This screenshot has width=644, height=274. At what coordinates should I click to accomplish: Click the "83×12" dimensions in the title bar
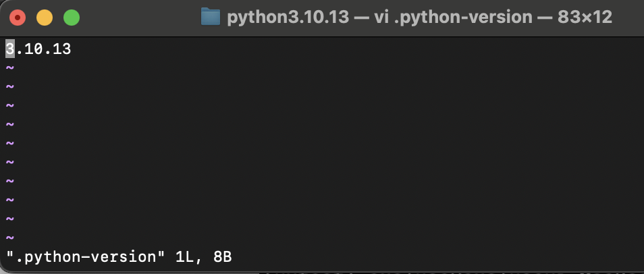(585, 17)
